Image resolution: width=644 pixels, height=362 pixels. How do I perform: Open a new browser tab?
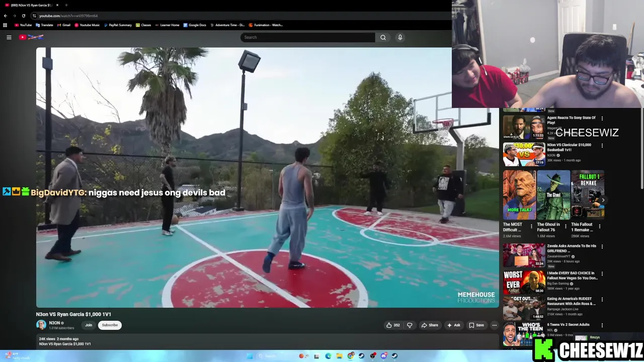(x=66, y=5)
